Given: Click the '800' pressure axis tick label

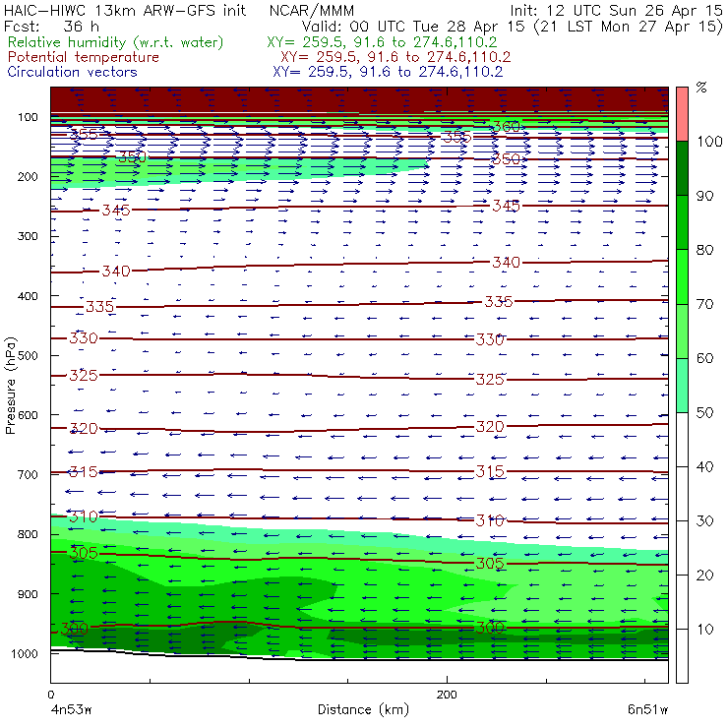Looking at the screenshot, I should click(x=28, y=534).
